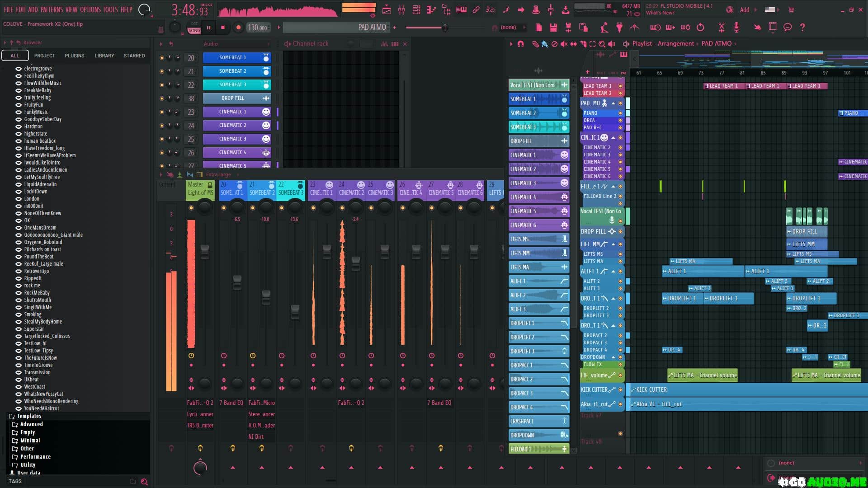Open the 7 Band EQ effect slot on track 20
Image resolution: width=868 pixels, height=488 pixels.
click(231, 403)
